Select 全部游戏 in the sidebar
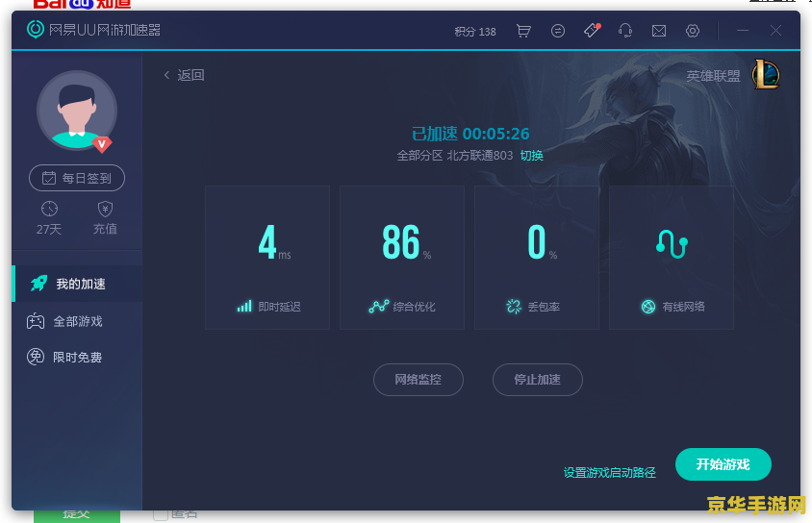This screenshot has height=523, width=812. 77,321
